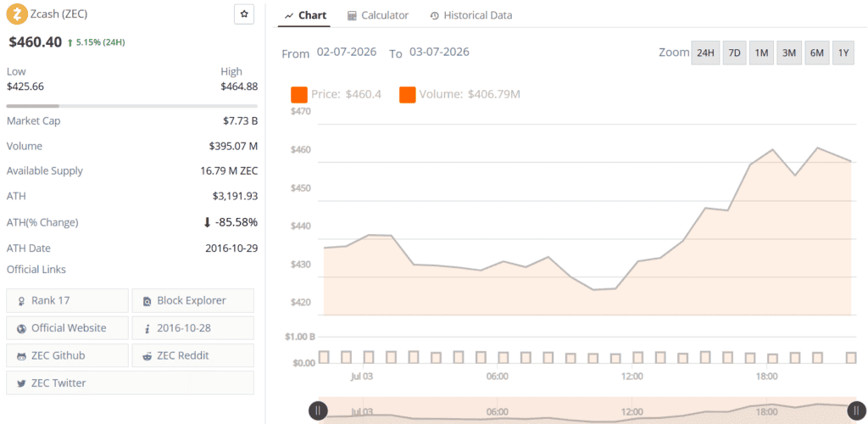Image resolution: width=868 pixels, height=424 pixels.
Task: Click the ATH value $3,191.93
Action: [236, 196]
